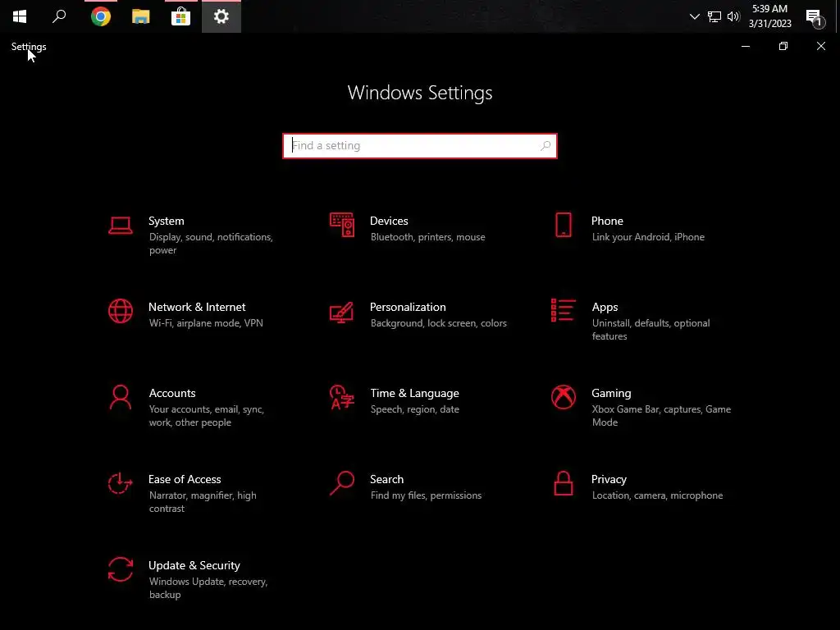This screenshot has height=630, width=840.
Task: Open File Explorer from the taskbar
Action: (141, 16)
